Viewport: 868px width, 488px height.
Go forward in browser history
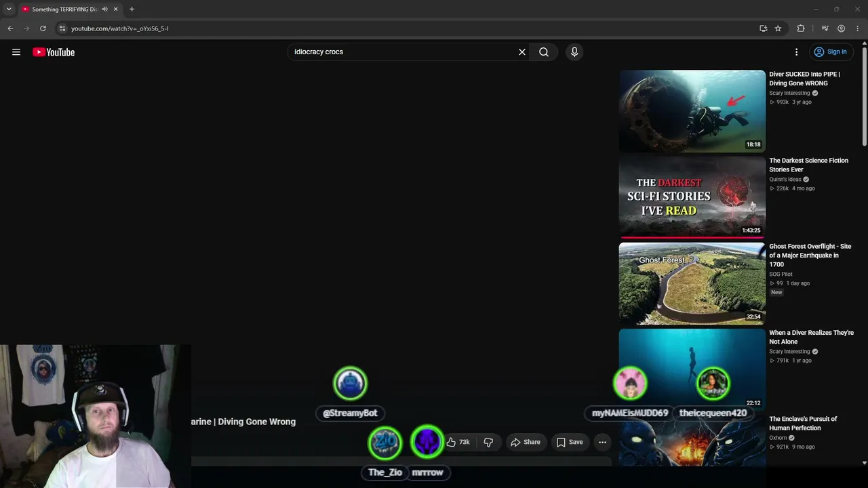tap(26, 28)
